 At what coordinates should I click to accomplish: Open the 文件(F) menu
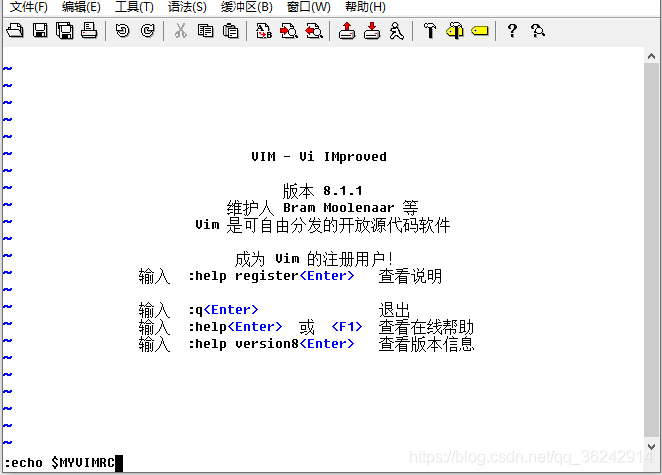click(x=28, y=7)
